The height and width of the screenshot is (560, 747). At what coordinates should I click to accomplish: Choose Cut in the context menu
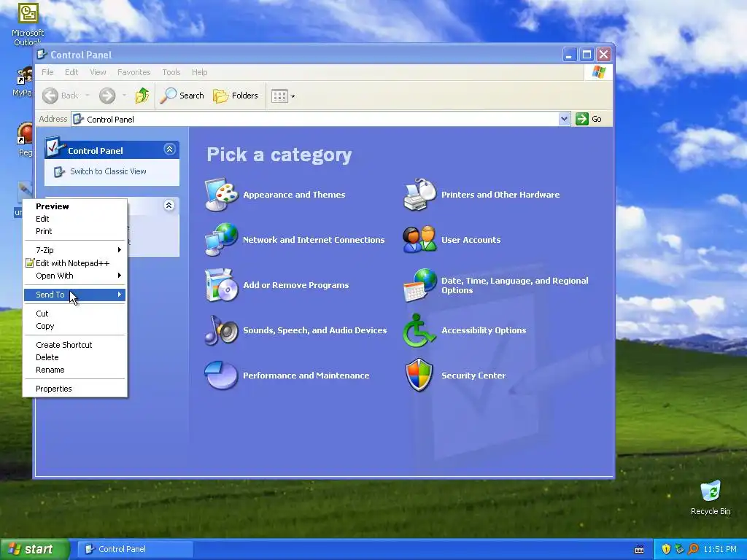tap(75, 314)
